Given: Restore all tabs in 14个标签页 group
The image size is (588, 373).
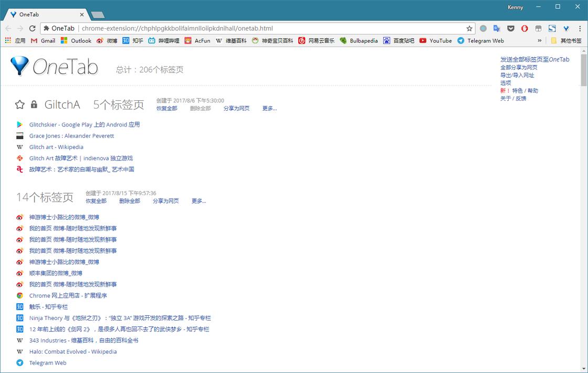Looking at the screenshot, I should click(96, 201).
